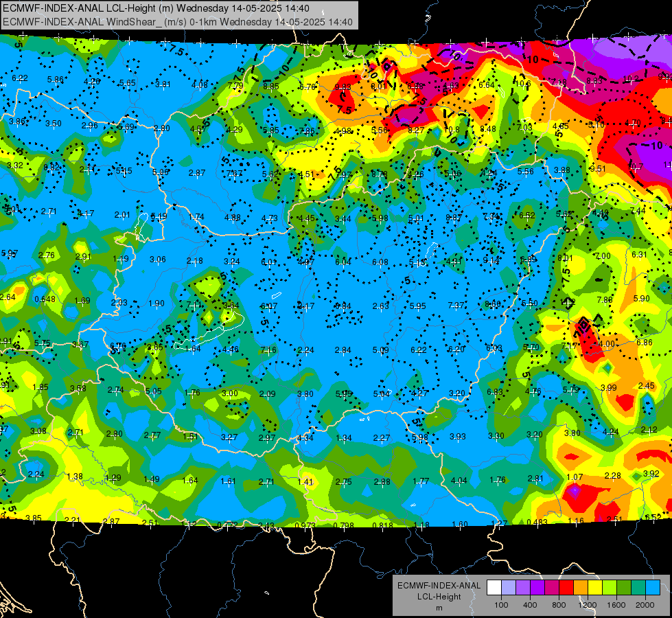672x618 pixels.
Task: Click the wind shear value "9.51"
Action: click(597, 168)
